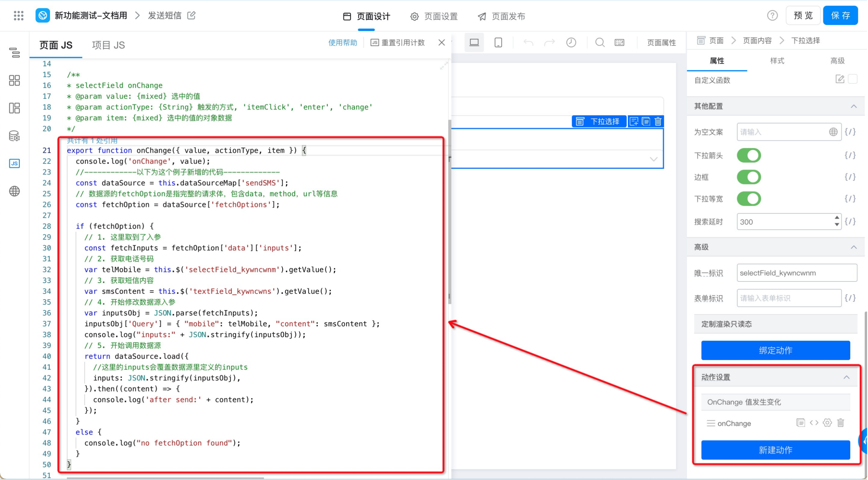Click the undo arrow icon
868x480 pixels.
coord(528,43)
